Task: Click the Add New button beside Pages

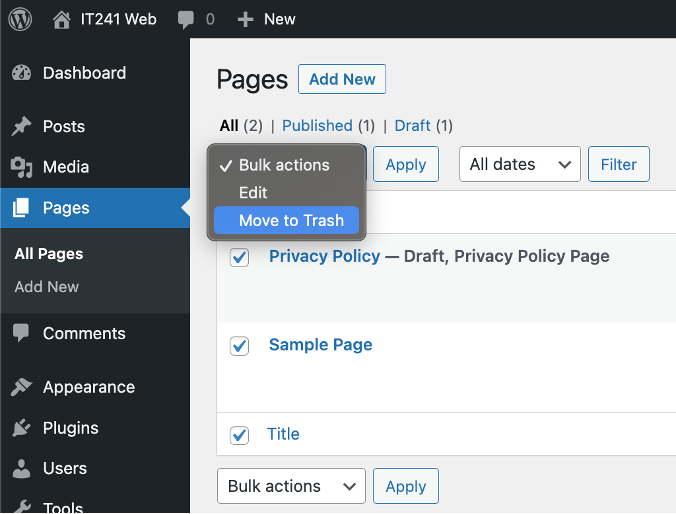Action: click(342, 79)
